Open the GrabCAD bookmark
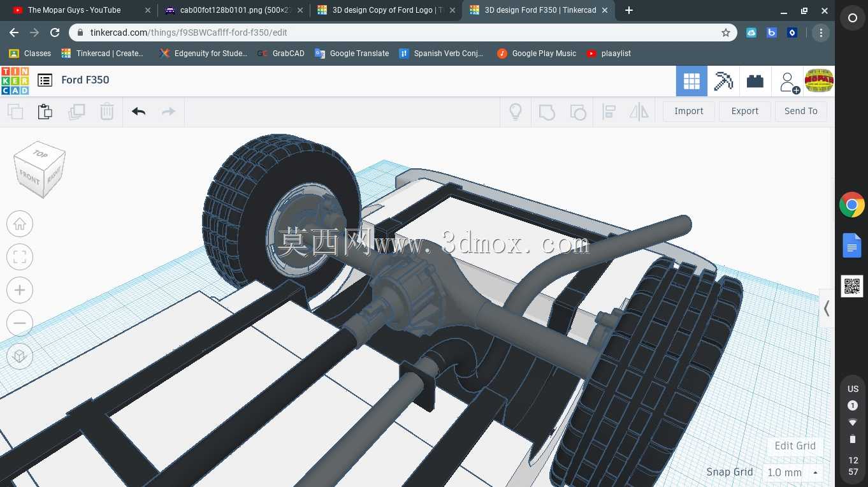Viewport: 868px width, 487px height. [x=280, y=54]
